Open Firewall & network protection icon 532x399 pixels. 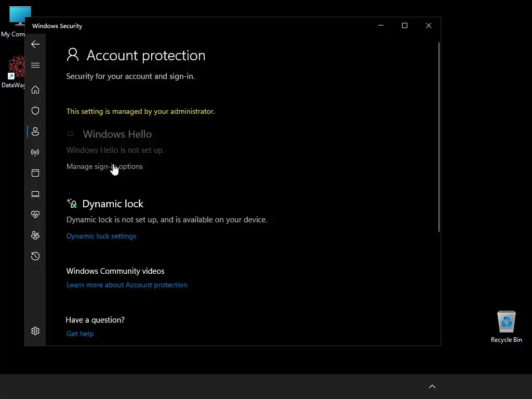[35, 152]
